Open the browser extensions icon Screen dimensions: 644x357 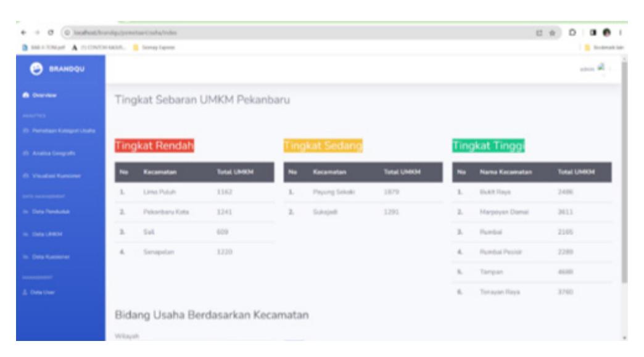[572, 33]
